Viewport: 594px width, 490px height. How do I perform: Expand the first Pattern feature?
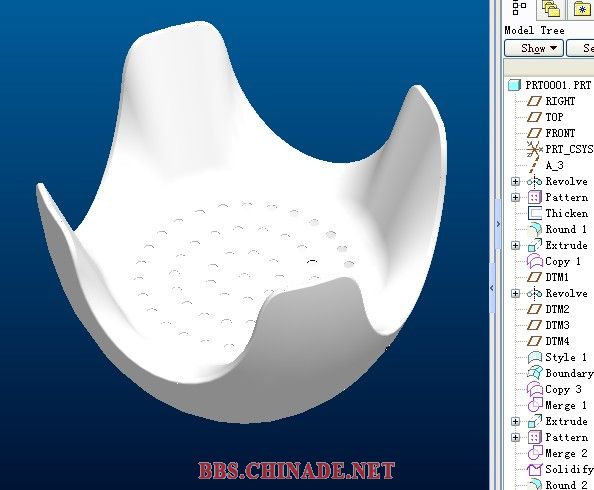pyautogui.click(x=515, y=197)
